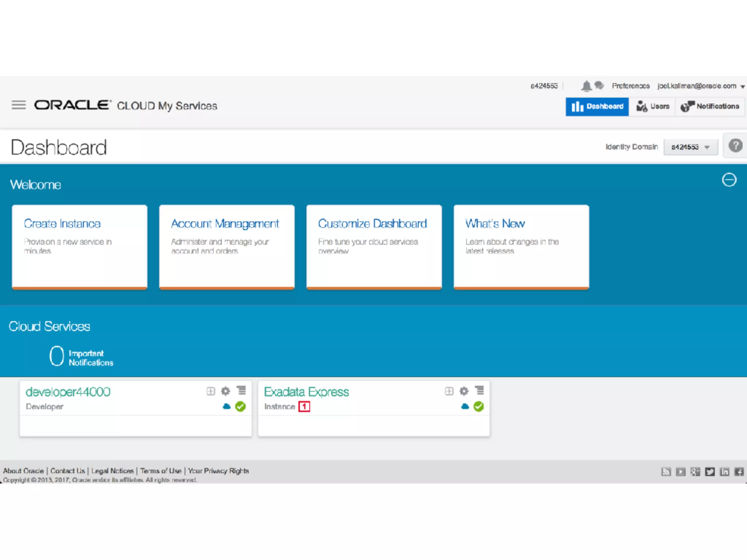Collapse the Welcome panel
747x560 pixels.
[729, 180]
